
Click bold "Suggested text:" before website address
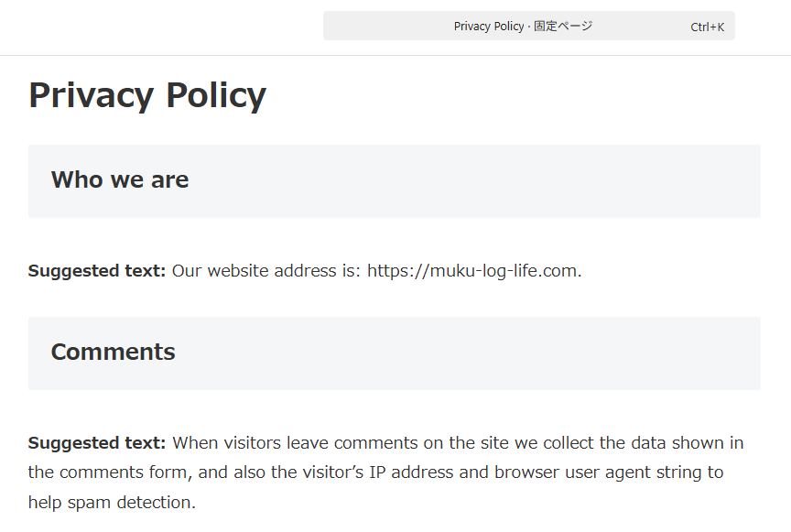click(x=96, y=271)
